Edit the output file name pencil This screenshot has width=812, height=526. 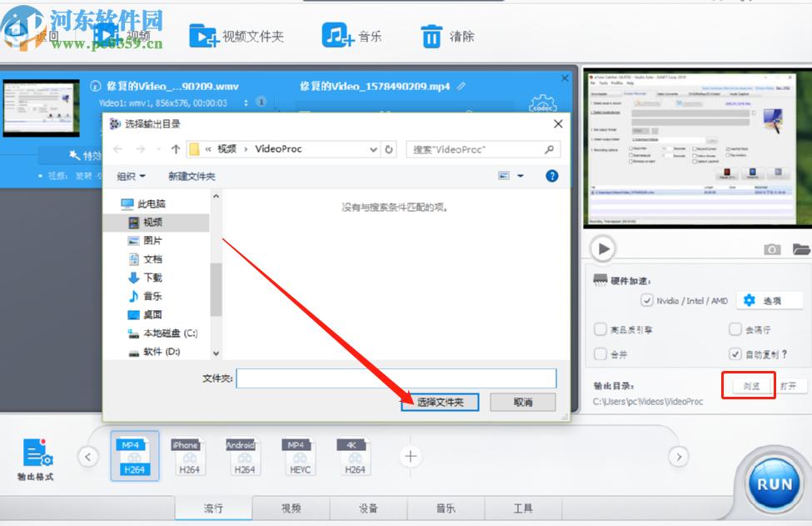(461, 86)
